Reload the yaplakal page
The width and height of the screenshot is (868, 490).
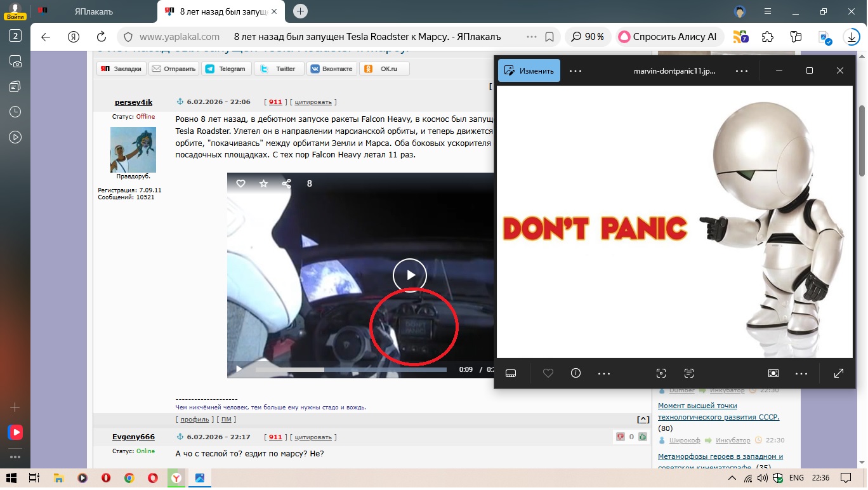tap(101, 37)
